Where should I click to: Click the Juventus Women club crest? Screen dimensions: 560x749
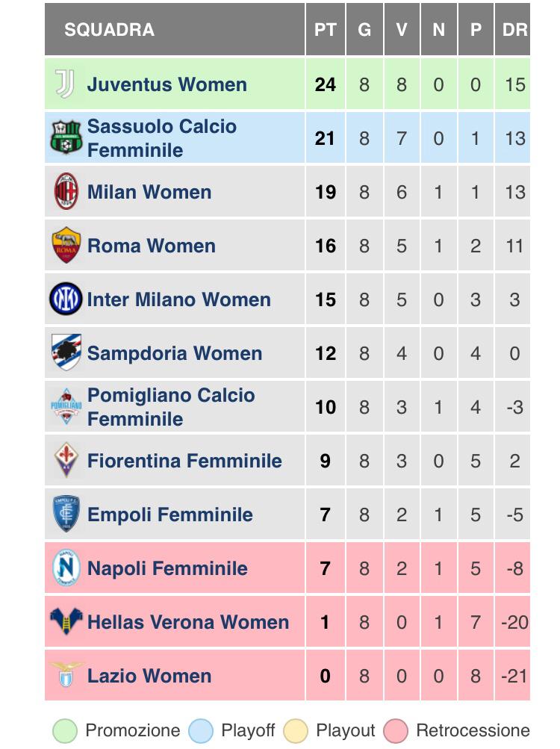point(66,84)
